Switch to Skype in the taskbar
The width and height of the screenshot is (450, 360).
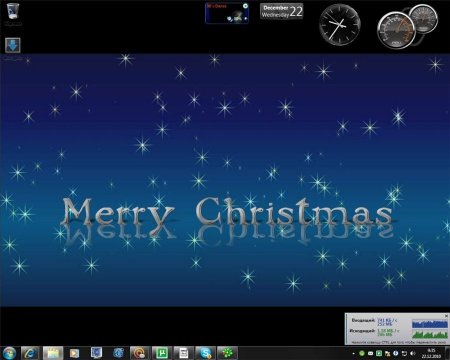[206, 353]
